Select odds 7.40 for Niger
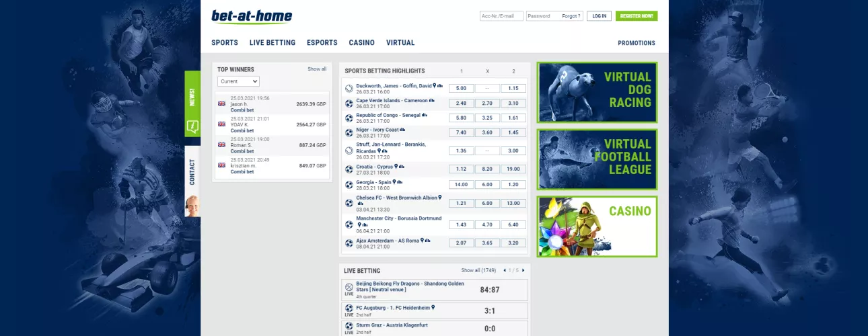Image resolution: width=868 pixels, height=336 pixels. click(x=461, y=133)
